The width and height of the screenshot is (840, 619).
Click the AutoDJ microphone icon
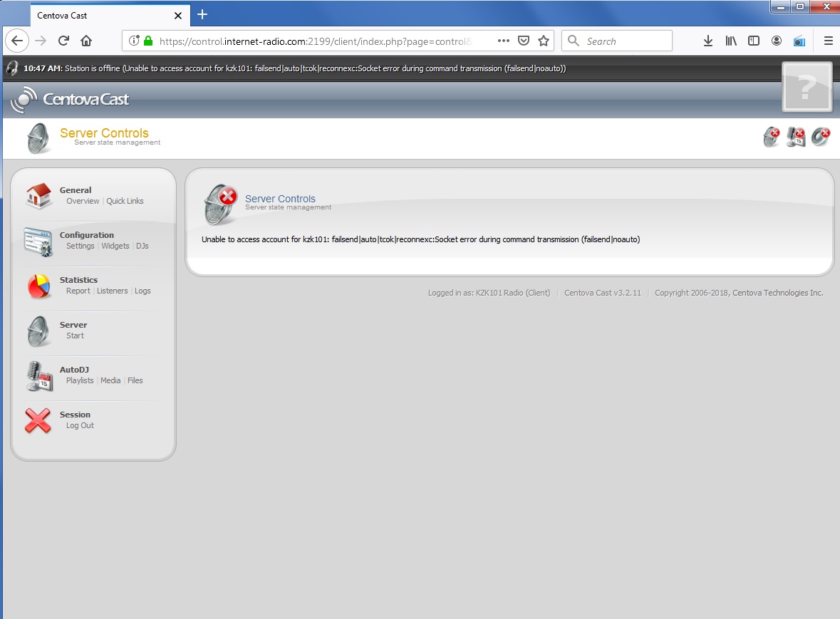pos(38,375)
